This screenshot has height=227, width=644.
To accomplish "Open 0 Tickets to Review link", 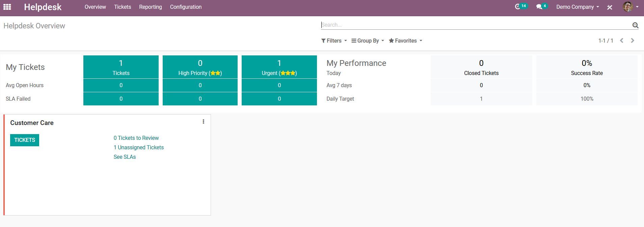I will pyautogui.click(x=136, y=138).
